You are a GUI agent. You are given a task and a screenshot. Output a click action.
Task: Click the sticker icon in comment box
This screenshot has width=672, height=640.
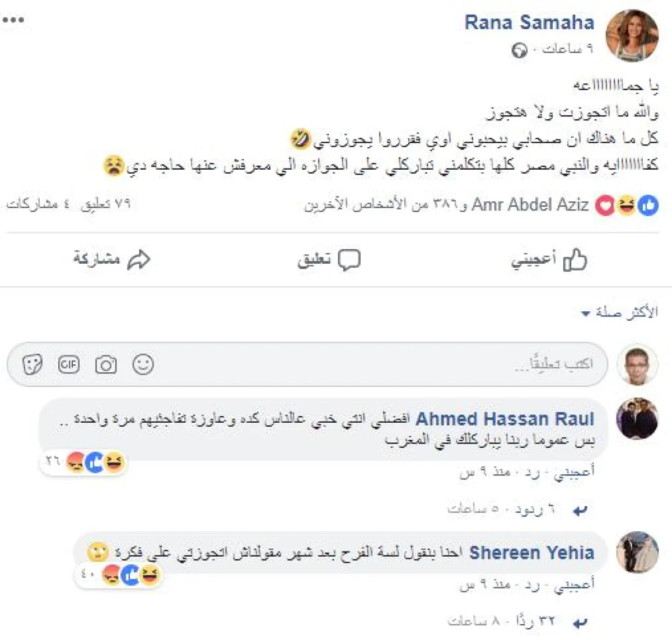32,365
